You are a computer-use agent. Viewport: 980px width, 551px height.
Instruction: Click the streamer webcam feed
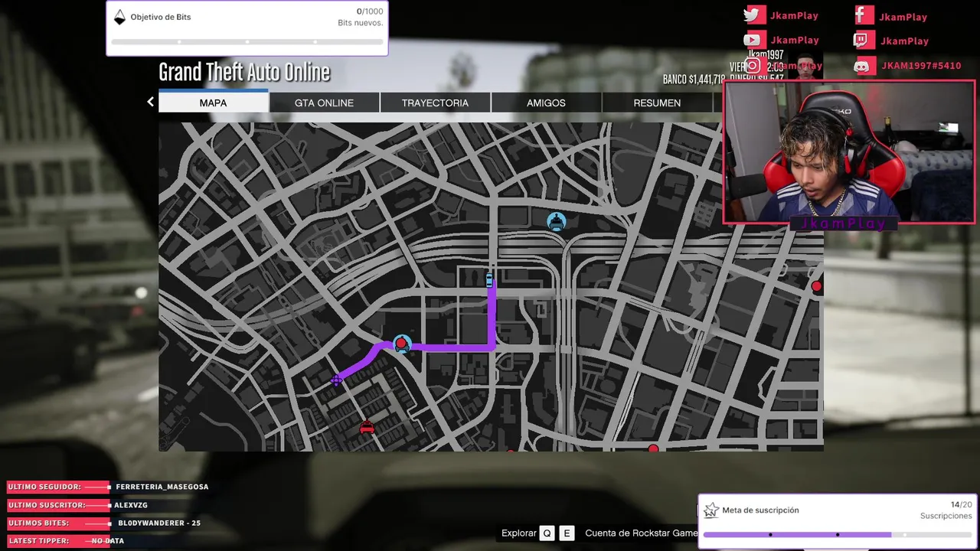[849, 152]
